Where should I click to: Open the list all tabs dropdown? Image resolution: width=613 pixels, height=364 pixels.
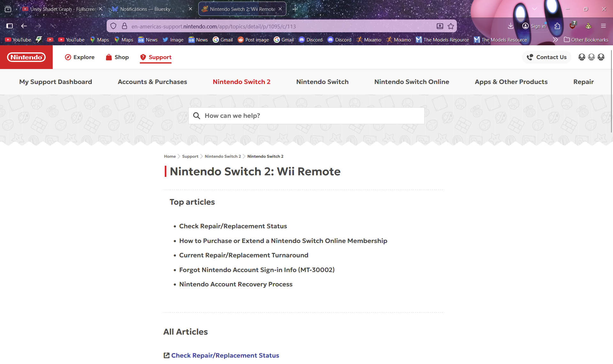pyautogui.click(x=534, y=9)
